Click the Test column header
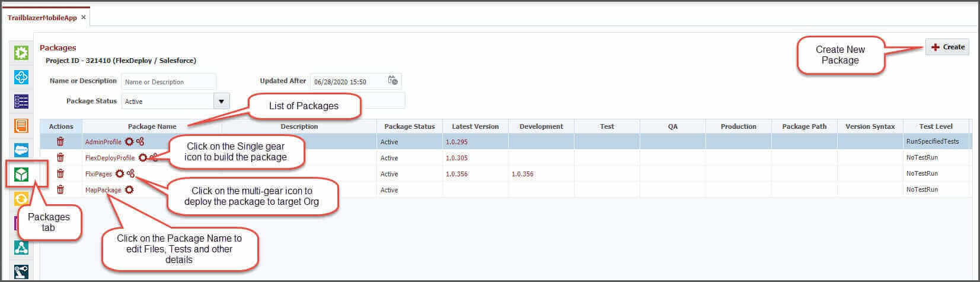The width and height of the screenshot is (980, 282). coord(607,126)
